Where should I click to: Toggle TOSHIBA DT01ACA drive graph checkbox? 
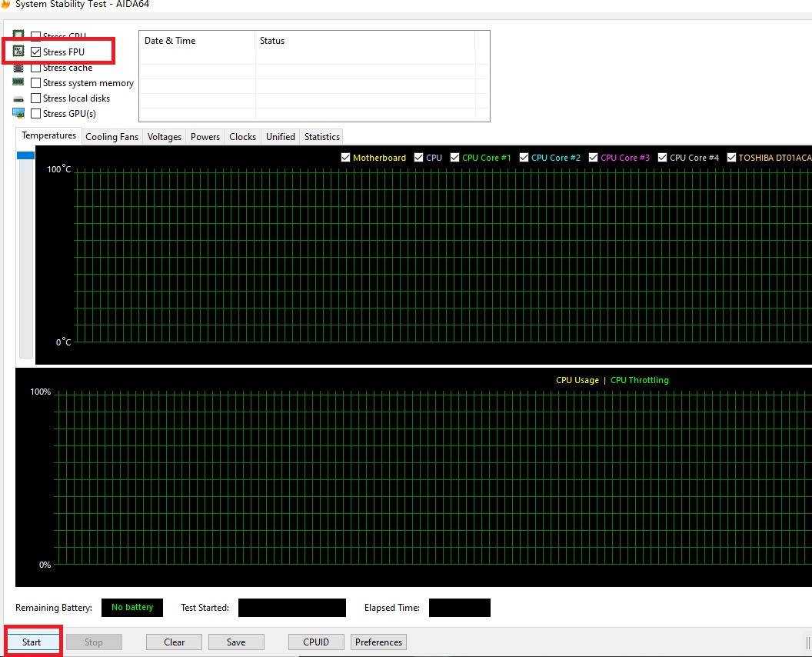point(731,158)
